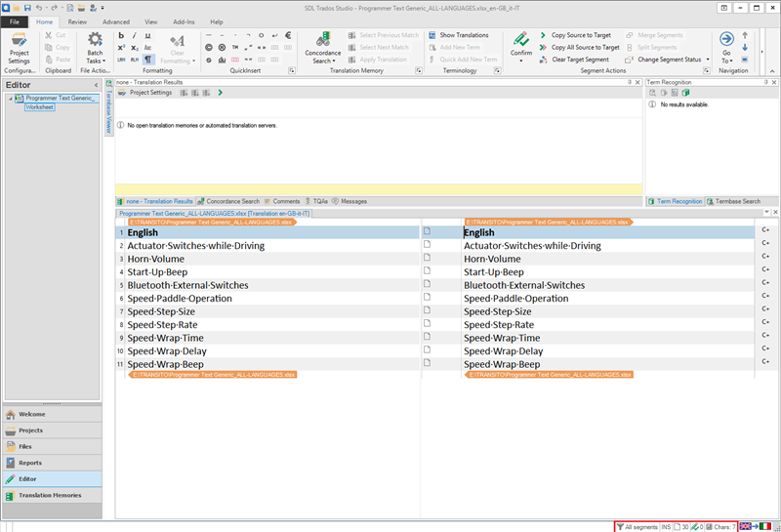Apply underline formatting in the Formatting group
Screen dimensions: 781x532
tap(147, 35)
